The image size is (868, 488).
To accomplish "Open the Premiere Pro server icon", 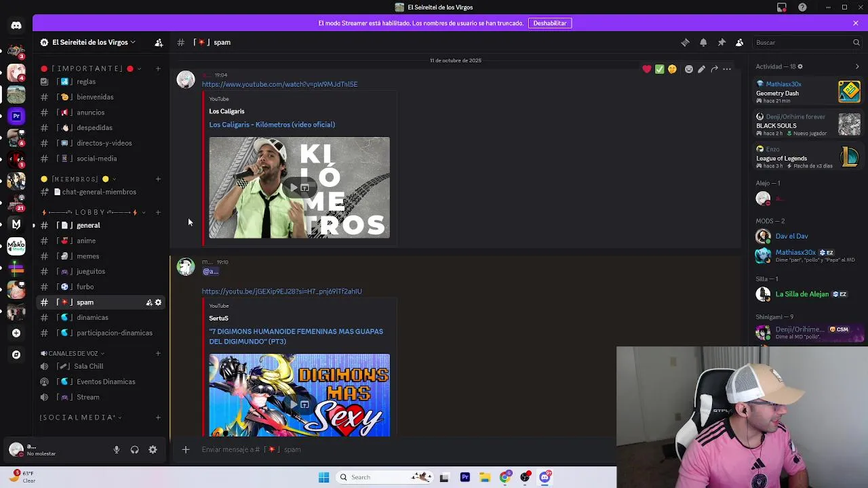I will pos(16,116).
